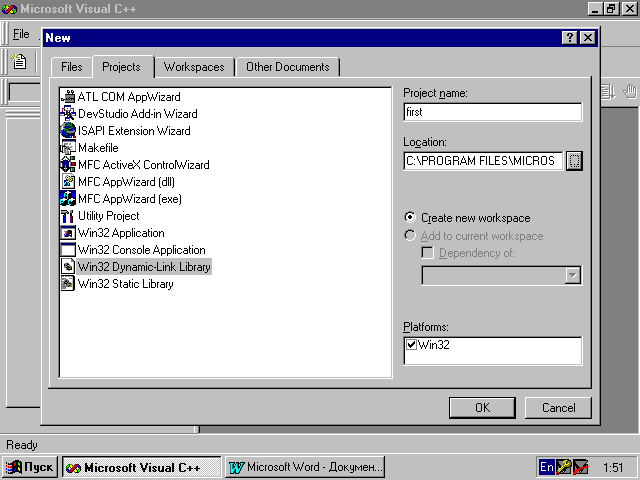Click the MFC AppWizard (exe) icon
The image size is (640, 480).
68,199
